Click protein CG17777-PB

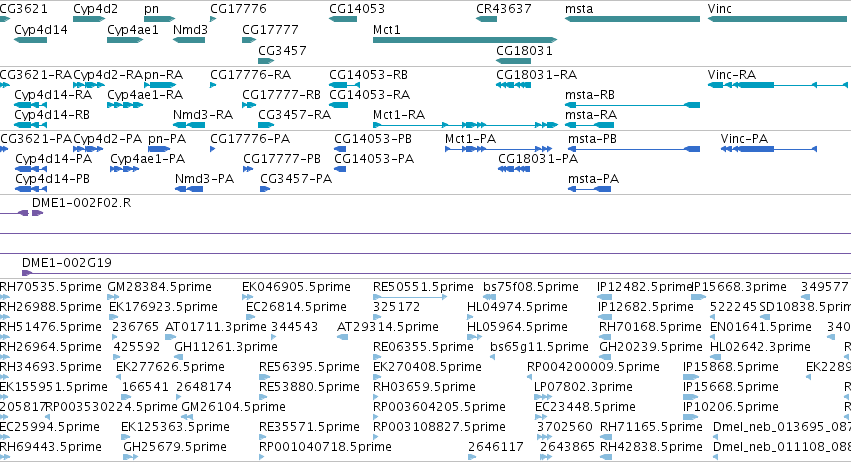coord(248,169)
